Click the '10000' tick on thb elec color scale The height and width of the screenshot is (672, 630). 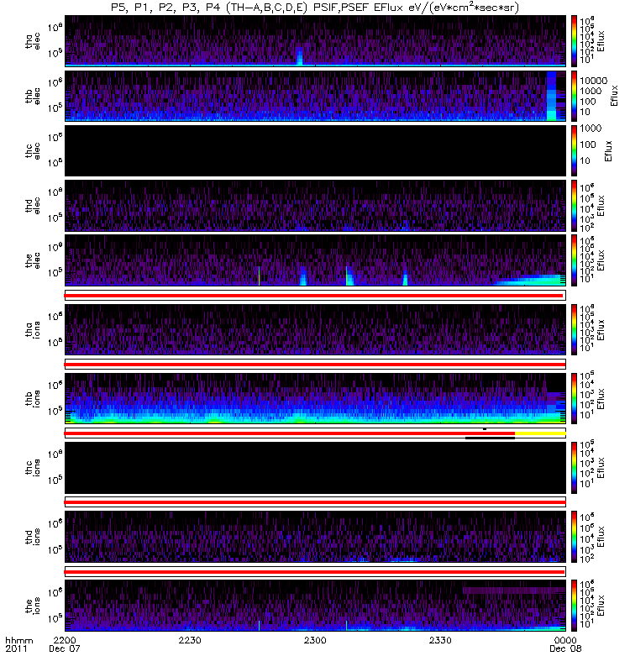tap(594, 81)
